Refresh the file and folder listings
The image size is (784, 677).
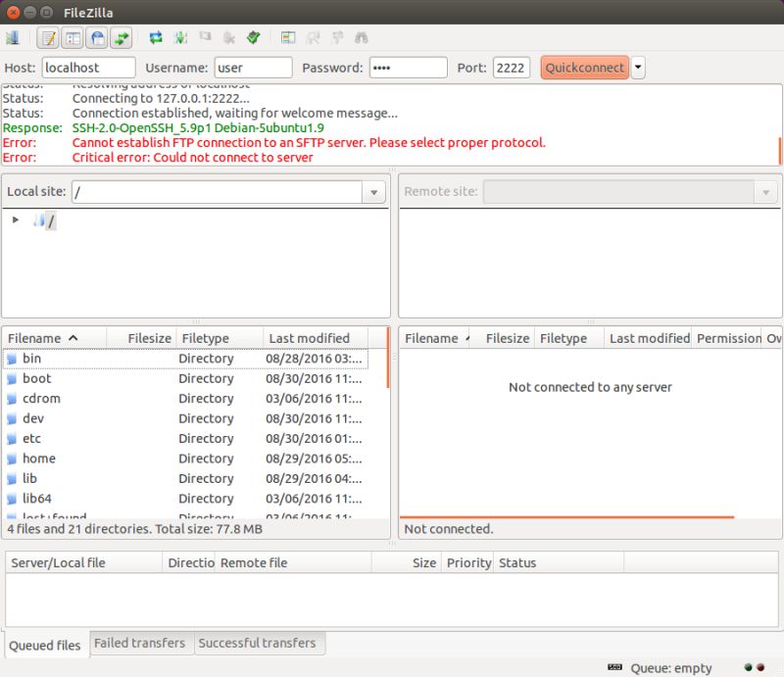[x=157, y=37]
